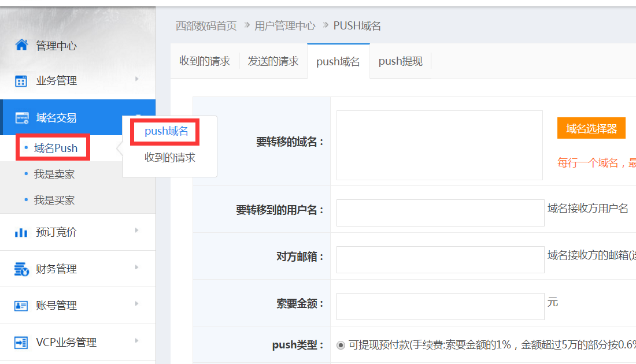Open the 西部数码首页 breadcrumb link
636x364 pixels.
(x=206, y=25)
